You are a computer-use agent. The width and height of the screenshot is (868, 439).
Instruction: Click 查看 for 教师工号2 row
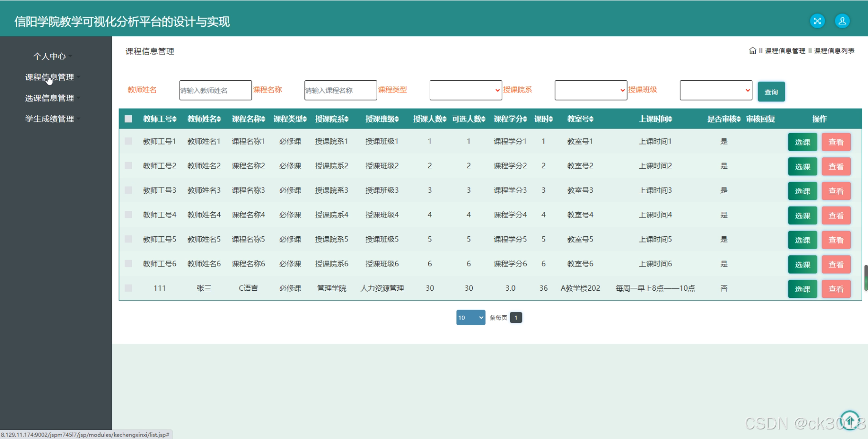coord(836,166)
